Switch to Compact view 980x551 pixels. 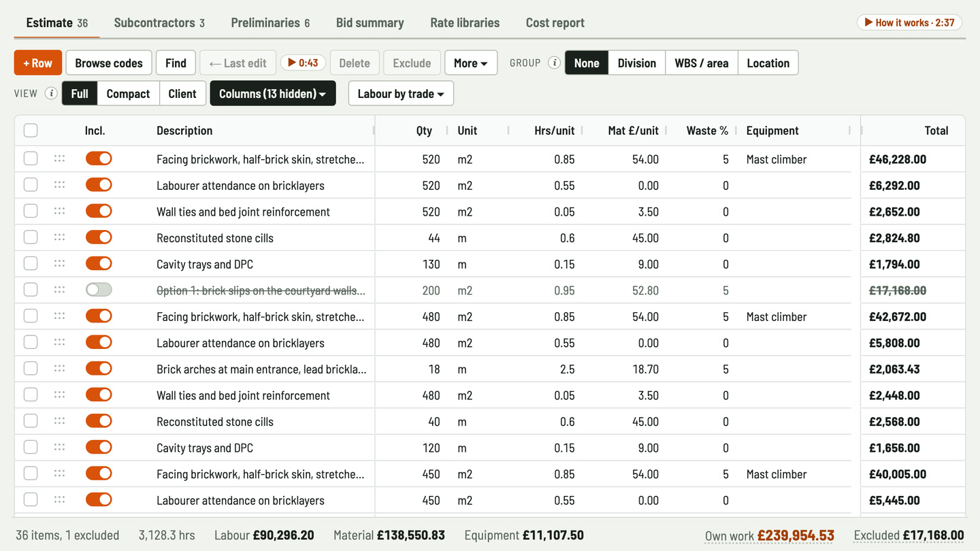(x=128, y=93)
